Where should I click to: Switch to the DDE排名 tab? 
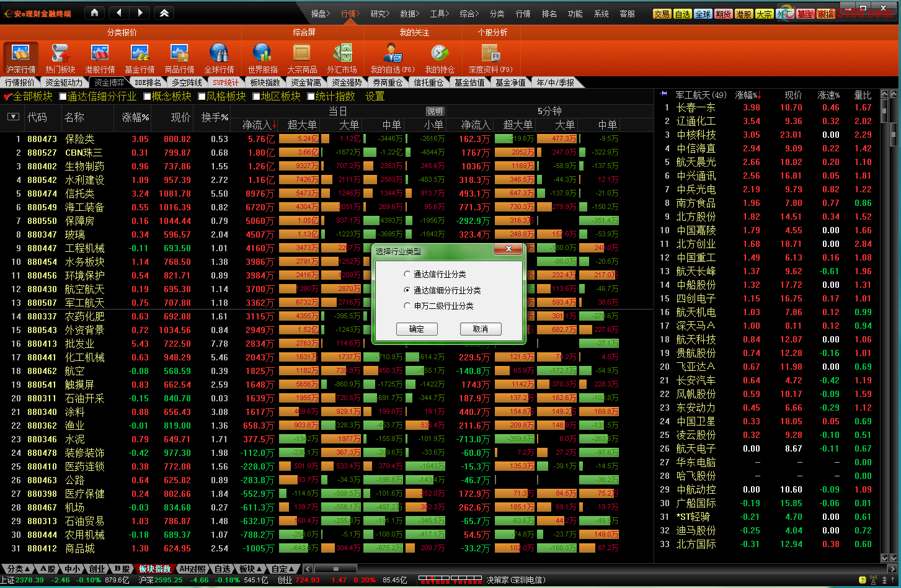148,82
